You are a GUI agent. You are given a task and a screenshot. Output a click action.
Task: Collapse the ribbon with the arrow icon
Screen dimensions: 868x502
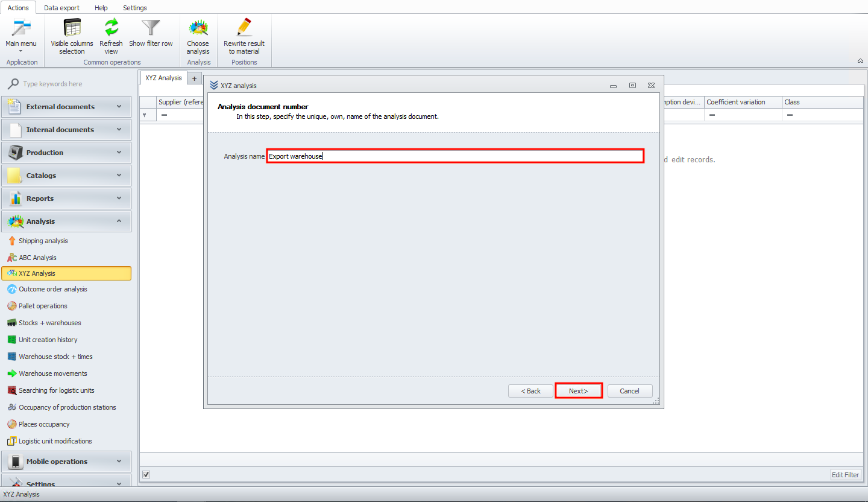[860, 61]
